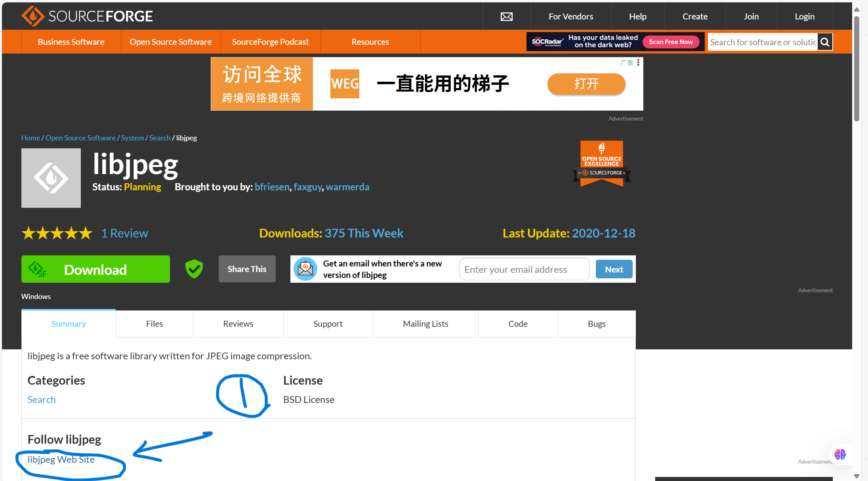Switch to the Files tab
The height and width of the screenshot is (481, 868).
pyautogui.click(x=154, y=324)
